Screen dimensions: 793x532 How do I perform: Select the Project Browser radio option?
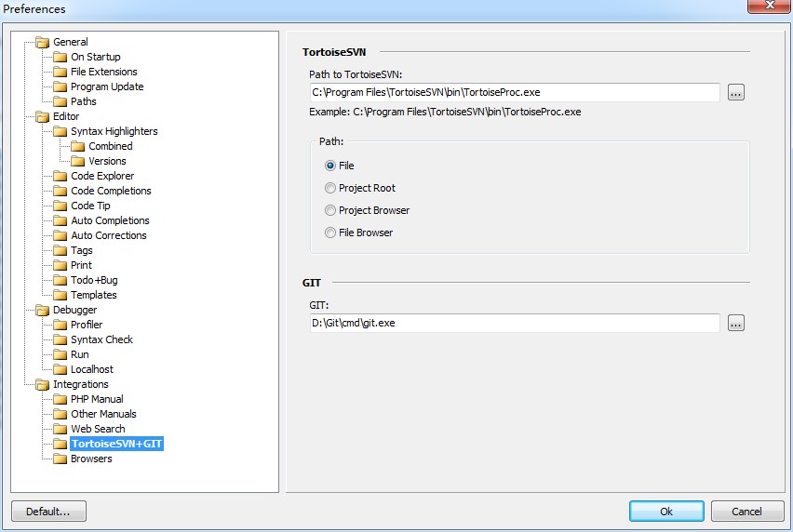[x=330, y=210]
